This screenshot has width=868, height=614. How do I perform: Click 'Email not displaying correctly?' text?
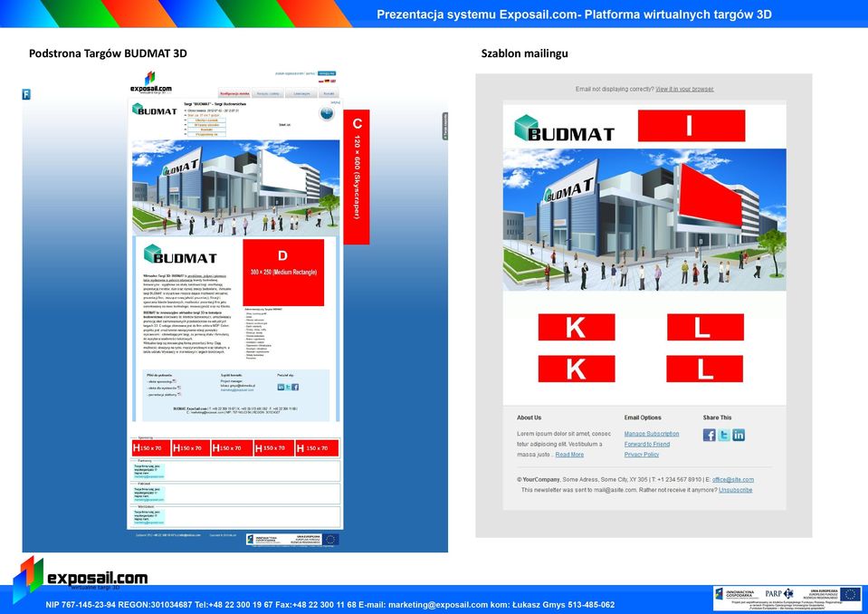(615, 89)
